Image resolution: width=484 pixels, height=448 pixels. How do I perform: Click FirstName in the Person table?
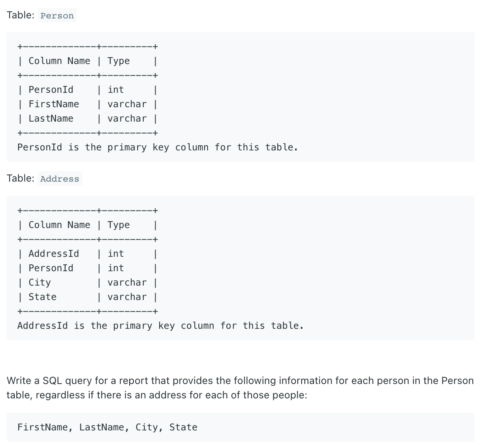54,104
